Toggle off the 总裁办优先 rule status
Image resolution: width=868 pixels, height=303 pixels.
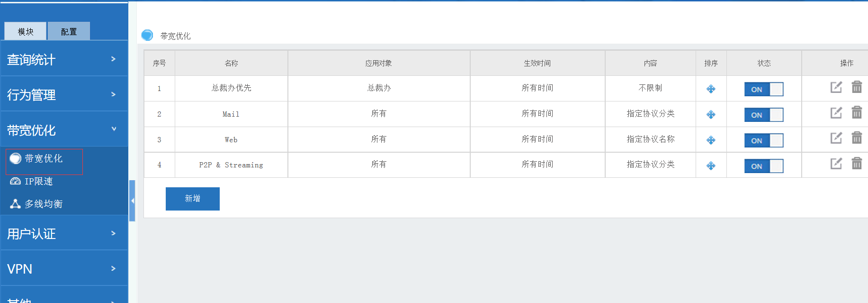(763, 89)
